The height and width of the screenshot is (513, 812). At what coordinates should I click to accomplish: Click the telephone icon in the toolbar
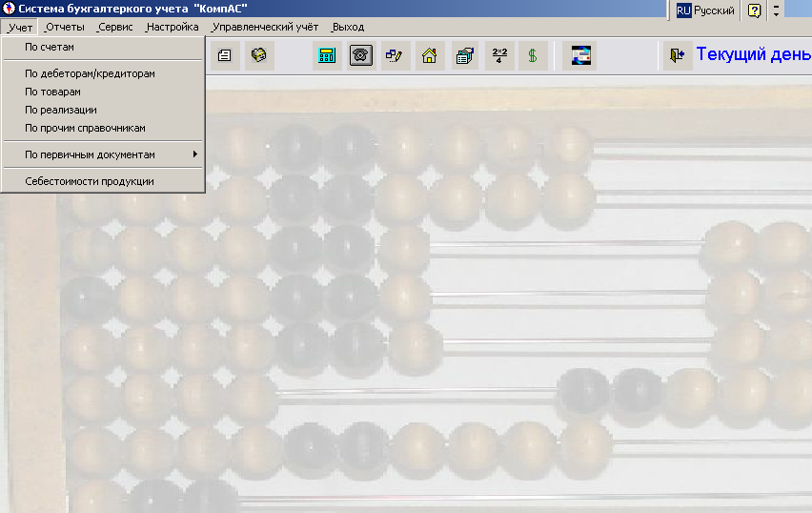(361, 55)
